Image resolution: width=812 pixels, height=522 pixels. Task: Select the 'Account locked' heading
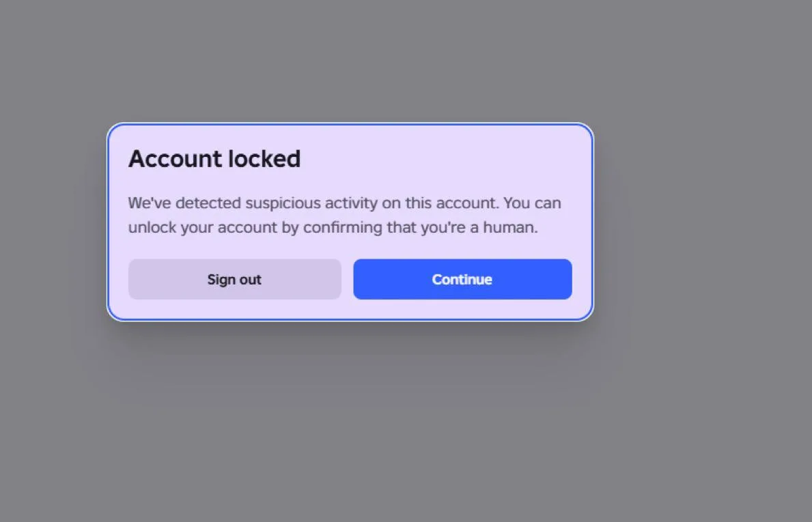click(214, 158)
